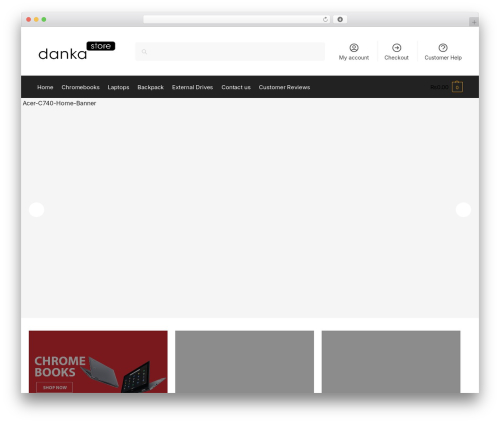The image size is (500, 423).
Task: Click the Checkout arrow icon
Action: coord(396,48)
